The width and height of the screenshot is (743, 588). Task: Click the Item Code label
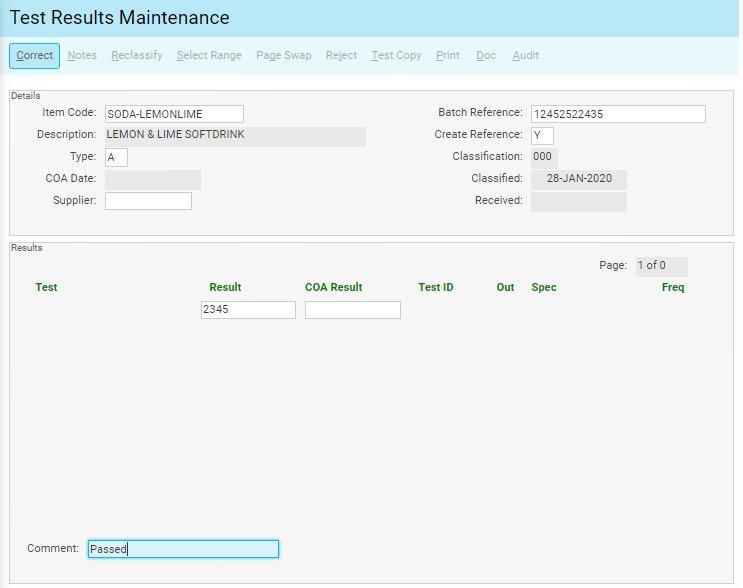pos(69,112)
